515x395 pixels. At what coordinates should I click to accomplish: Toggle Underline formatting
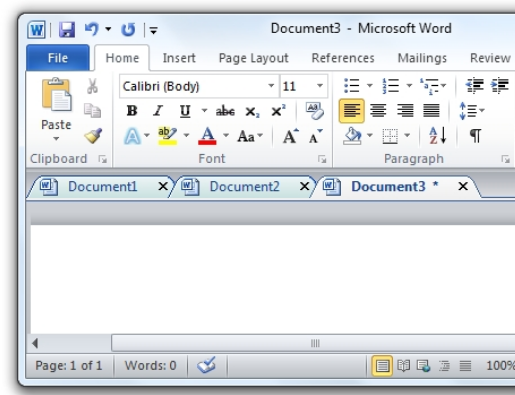pyautogui.click(x=185, y=111)
